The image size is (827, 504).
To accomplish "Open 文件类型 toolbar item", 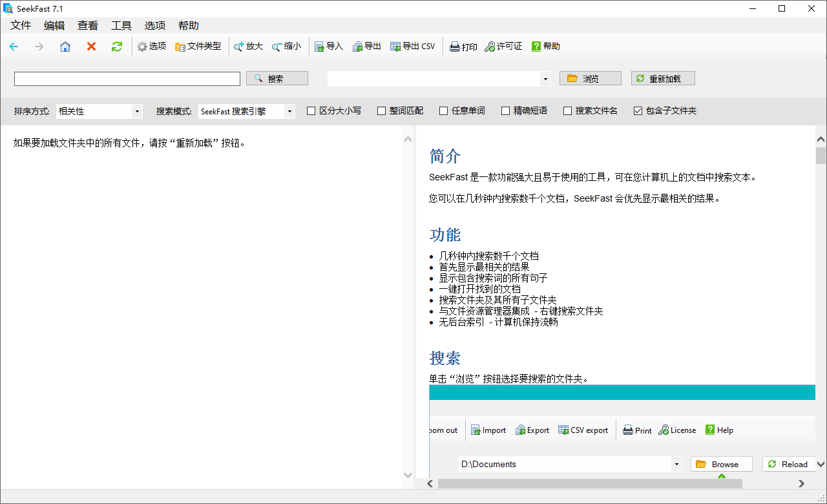I will coord(198,47).
